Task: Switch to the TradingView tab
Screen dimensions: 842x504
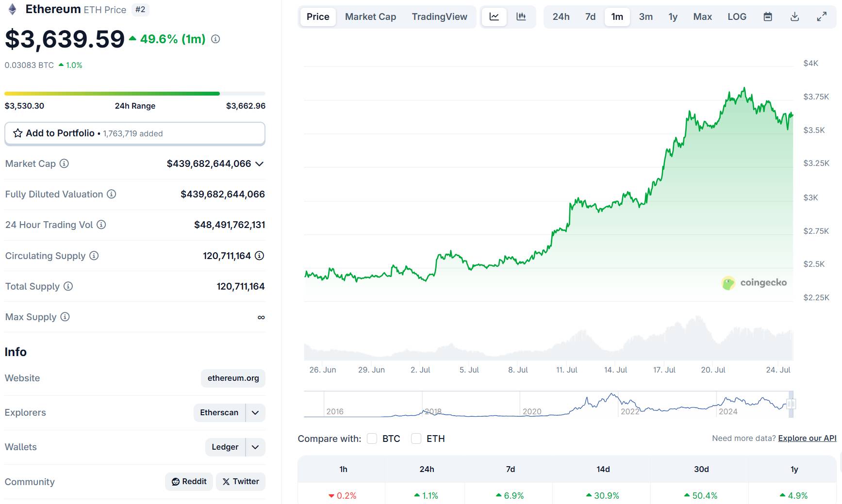Action: (439, 16)
